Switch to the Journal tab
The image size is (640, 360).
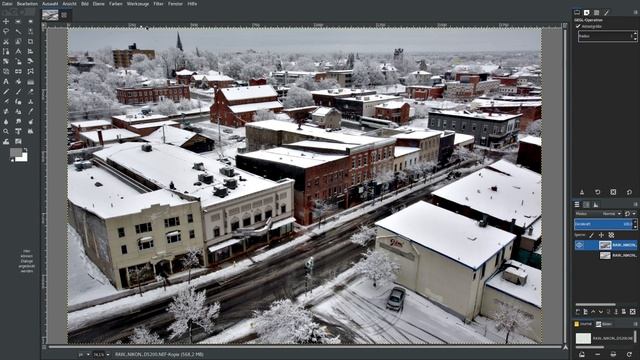583,324
